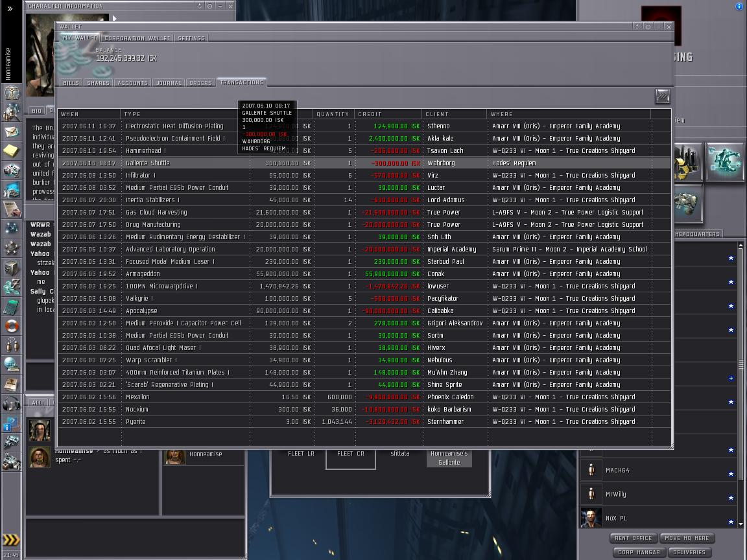Open the wallet Settings tab
The image size is (747, 560).
tap(191, 38)
